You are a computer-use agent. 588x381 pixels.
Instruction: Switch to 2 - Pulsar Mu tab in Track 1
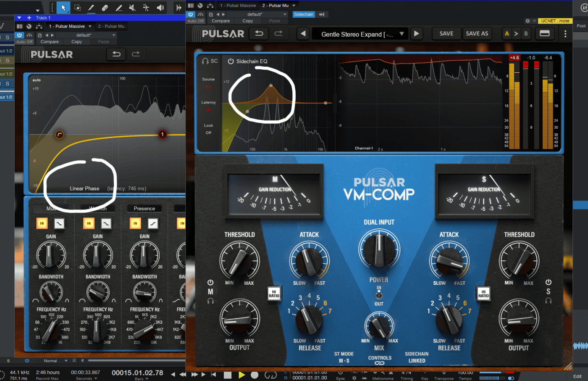[x=111, y=26]
